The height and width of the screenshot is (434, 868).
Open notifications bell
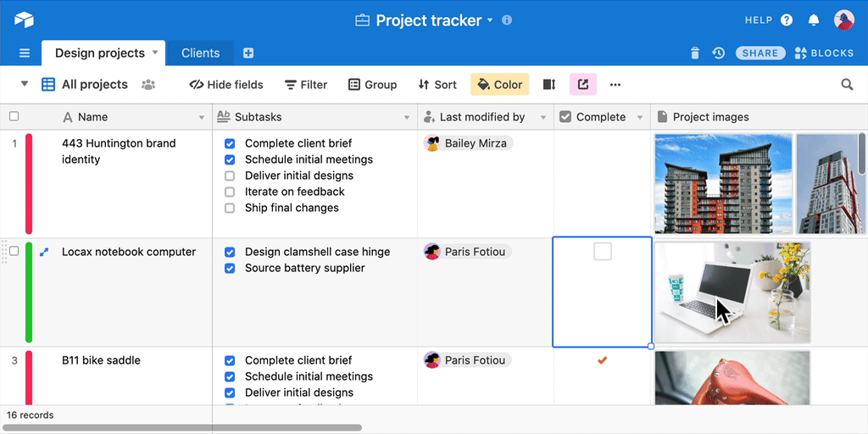pos(813,20)
